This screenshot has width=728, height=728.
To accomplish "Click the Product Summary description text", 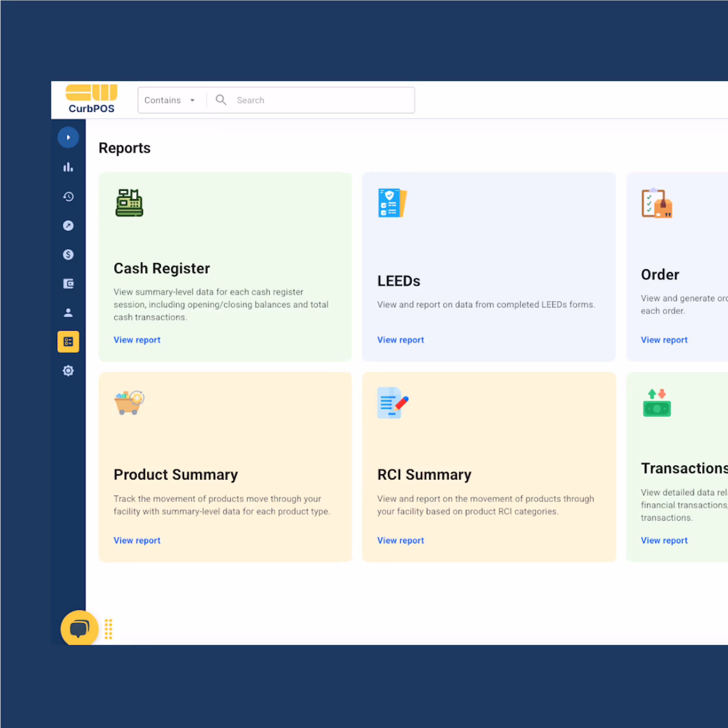I will pos(222,505).
